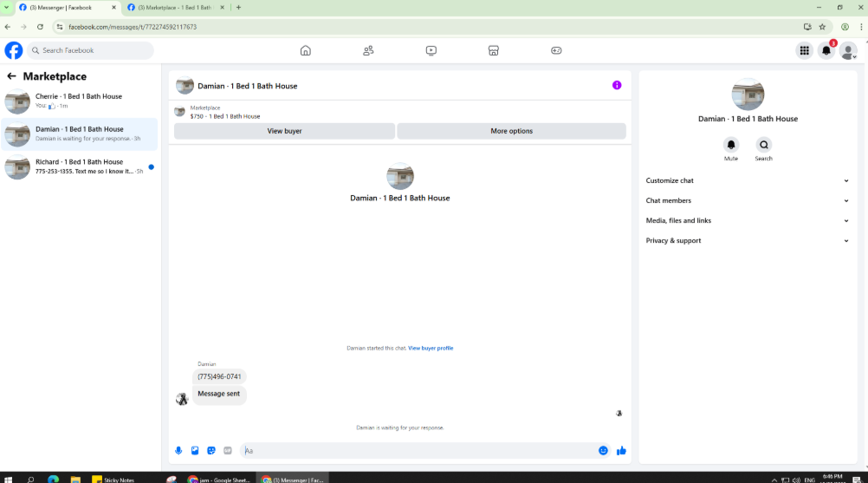Open the Facebook menu grid icon
868x483 pixels.
click(805, 50)
